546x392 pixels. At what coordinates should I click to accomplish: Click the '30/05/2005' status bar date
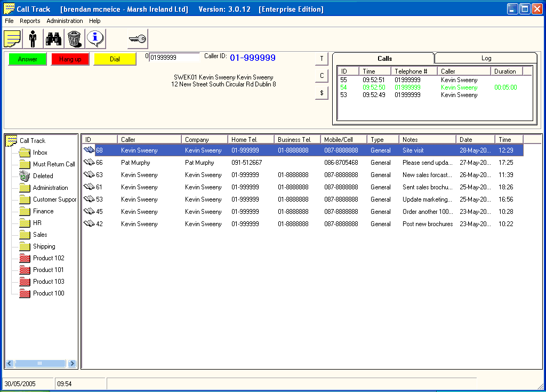coord(20,383)
